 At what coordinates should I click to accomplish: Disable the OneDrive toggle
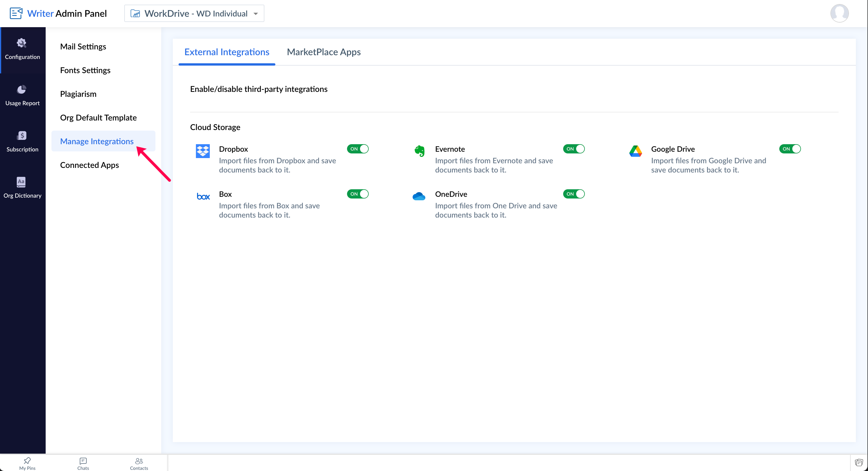pyautogui.click(x=574, y=194)
